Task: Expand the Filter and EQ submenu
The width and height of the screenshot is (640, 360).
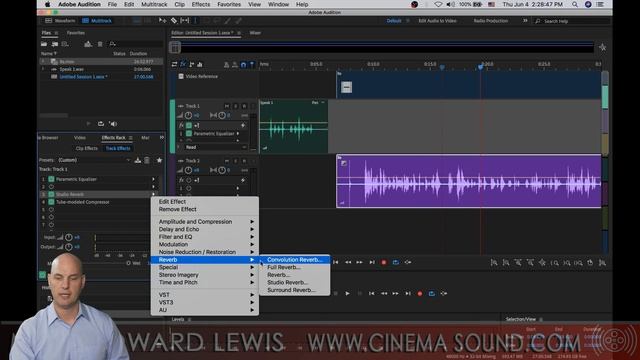Action: (204, 237)
